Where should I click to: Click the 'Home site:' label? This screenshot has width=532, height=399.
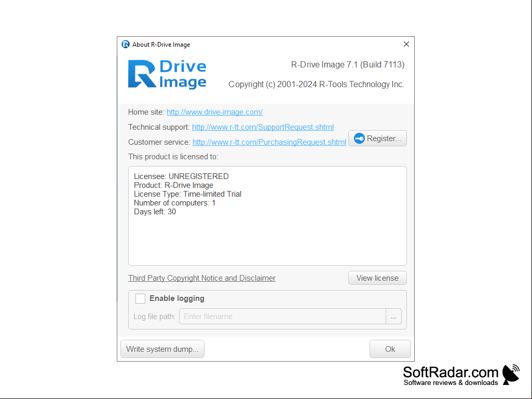pos(146,112)
